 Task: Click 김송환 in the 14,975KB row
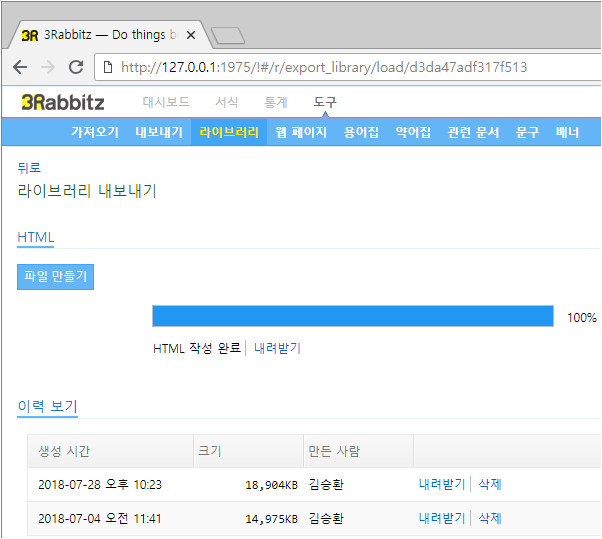tap(326, 519)
